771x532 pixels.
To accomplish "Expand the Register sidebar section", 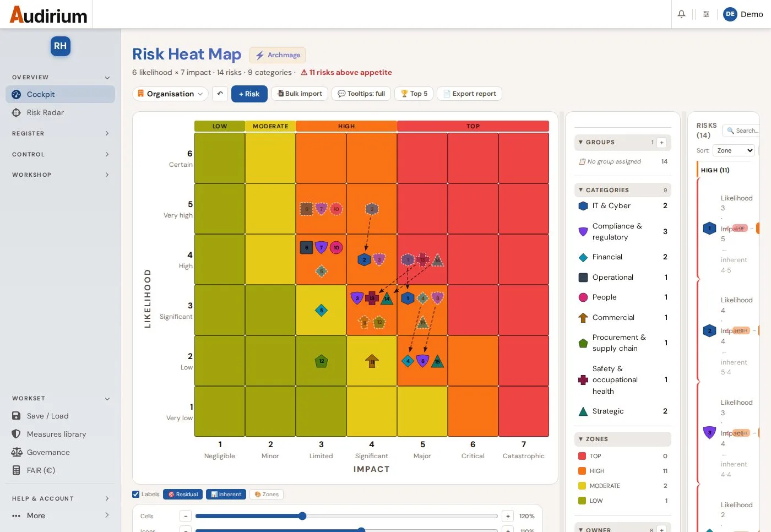I will click(x=61, y=133).
